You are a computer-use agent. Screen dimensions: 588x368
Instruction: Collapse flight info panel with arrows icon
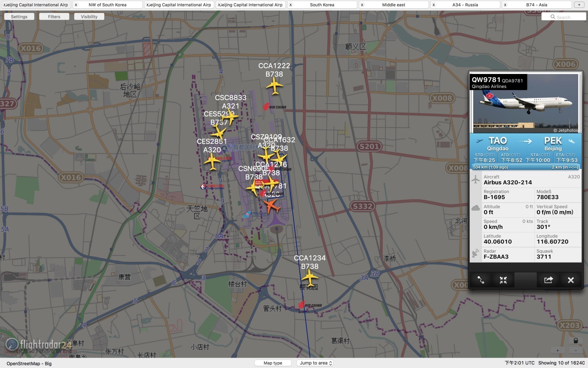point(503,280)
